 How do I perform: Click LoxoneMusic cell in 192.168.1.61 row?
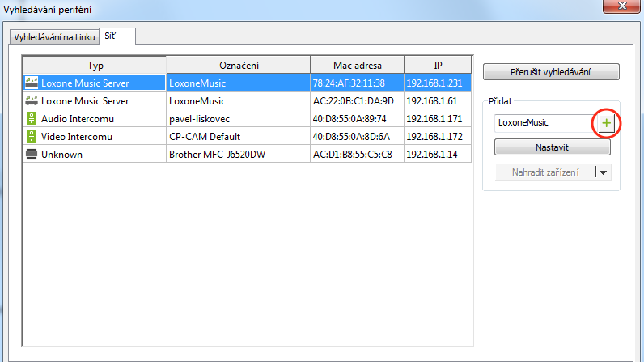pos(238,101)
